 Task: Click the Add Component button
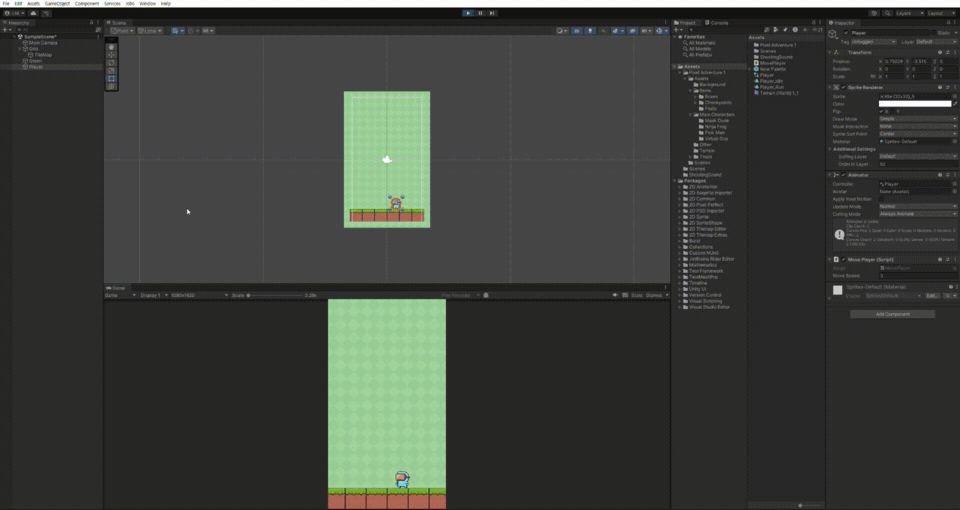pyautogui.click(x=893, y=314)
